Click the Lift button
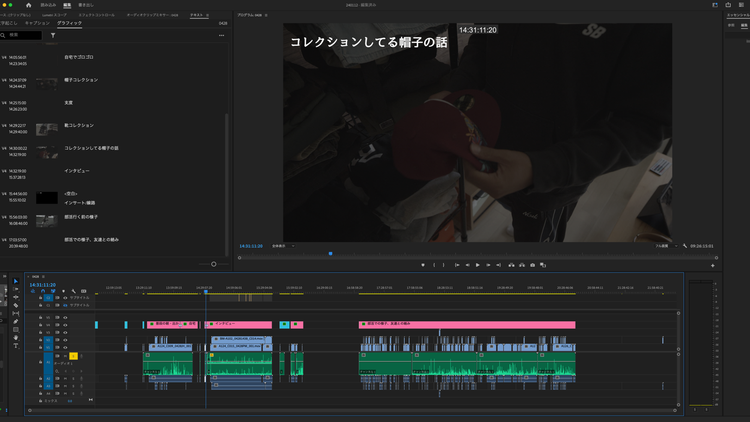Image resolution: width=750 pixels, height=422 pixels. point(511,265)
